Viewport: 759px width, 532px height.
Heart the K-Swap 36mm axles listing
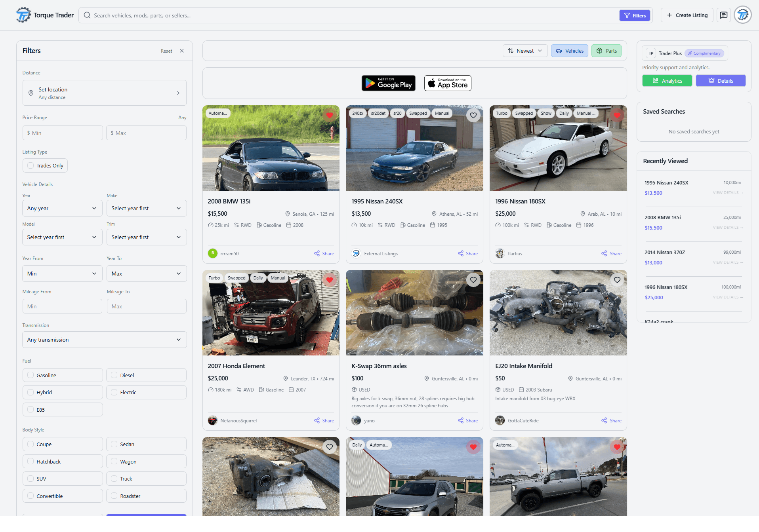coord(473,280)
